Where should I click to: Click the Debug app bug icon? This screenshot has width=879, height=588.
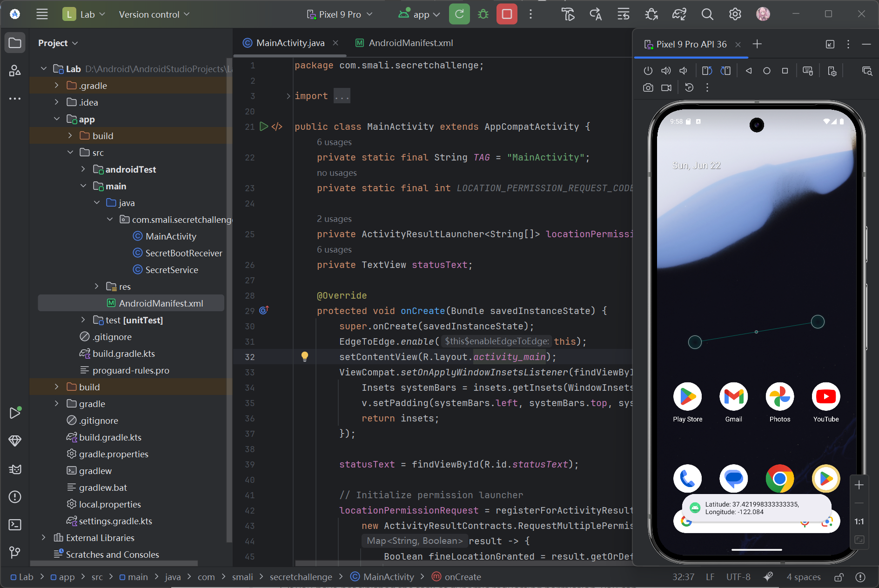(483, 14)
